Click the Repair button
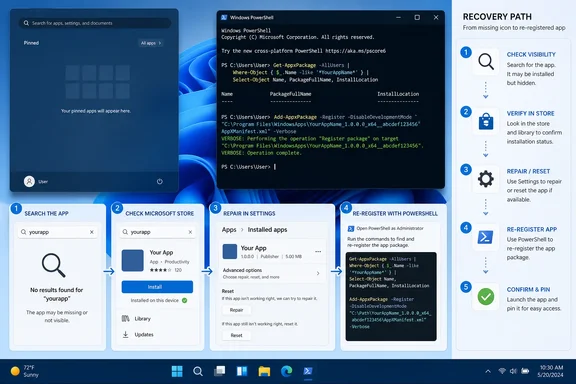576x384 pixels. pos(237,310)
